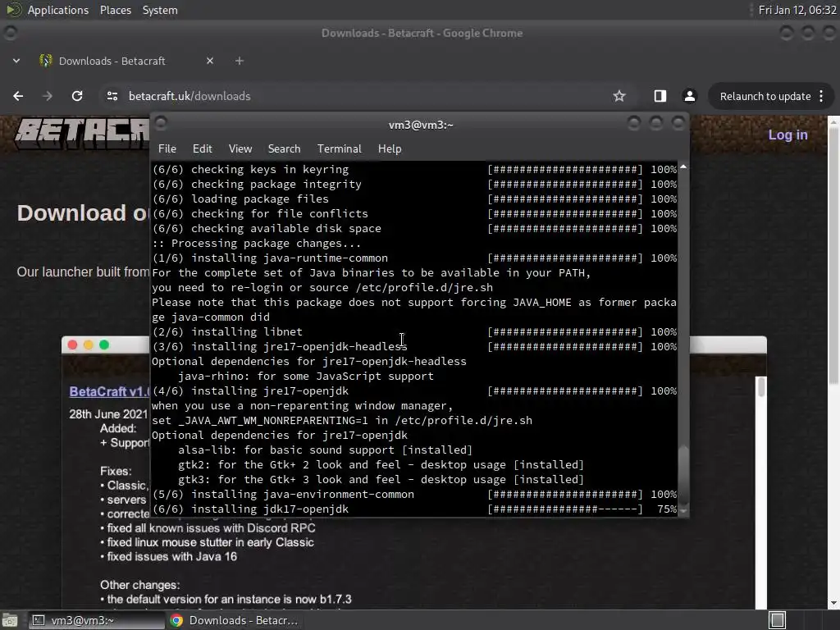
Task: Minimize the vm3@vm3 terminal window
Action: tap(634, 124)
